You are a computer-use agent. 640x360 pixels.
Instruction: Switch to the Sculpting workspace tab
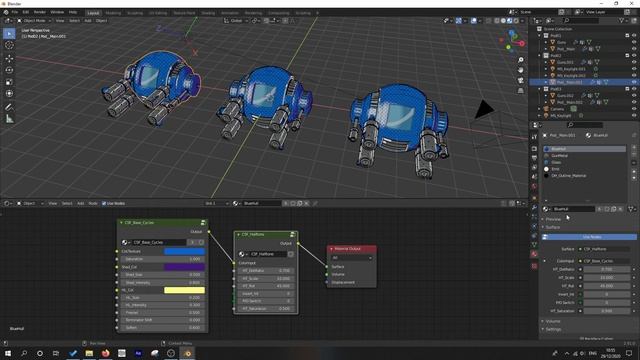tap(135, 13)
